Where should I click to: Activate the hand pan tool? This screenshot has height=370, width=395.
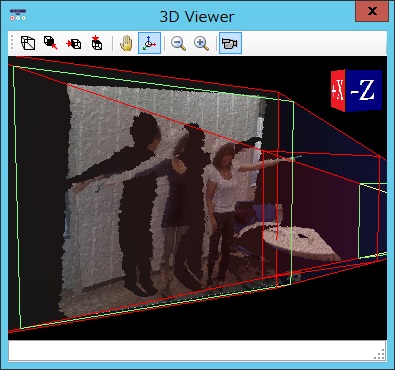coord(126,43)
